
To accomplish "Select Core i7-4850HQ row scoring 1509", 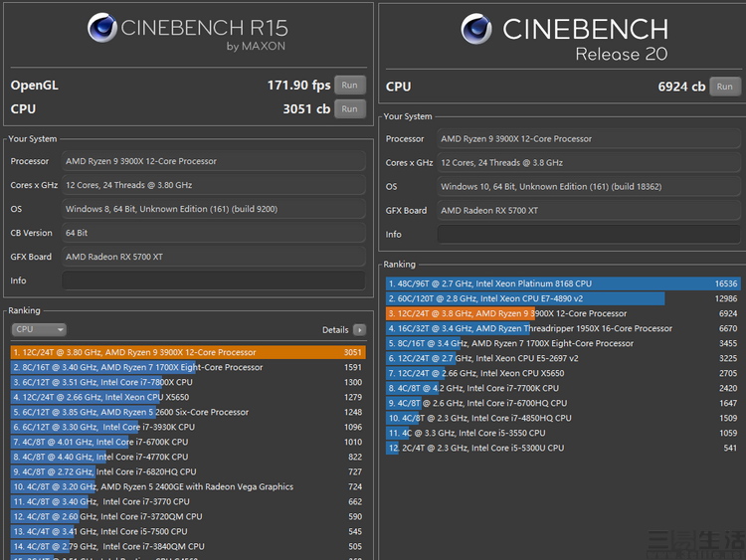I will click(x=563, y=418).
